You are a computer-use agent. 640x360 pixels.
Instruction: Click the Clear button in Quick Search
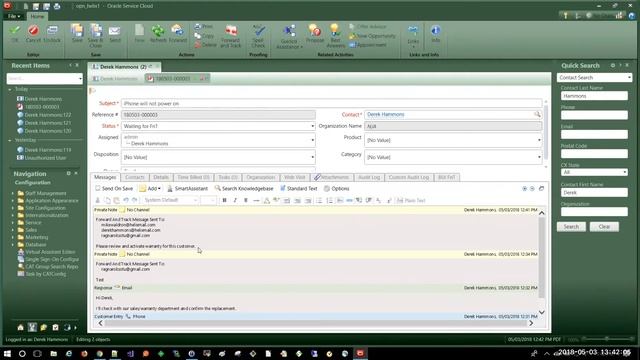(x=604, y=227)
